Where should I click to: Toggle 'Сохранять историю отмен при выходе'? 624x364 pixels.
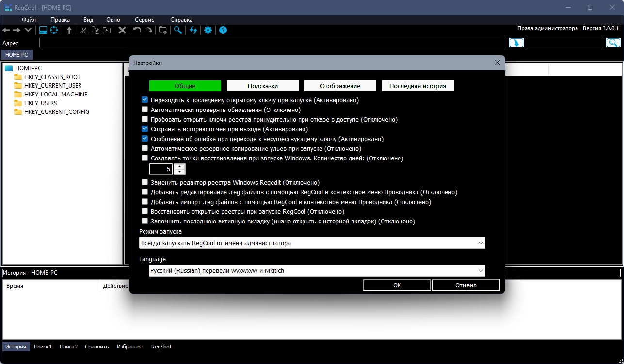[x=144, y=129]
